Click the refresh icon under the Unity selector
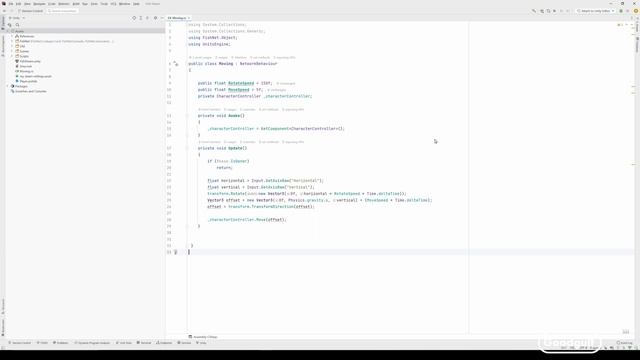Screen dimensions: 640x360 click(10, 25)
